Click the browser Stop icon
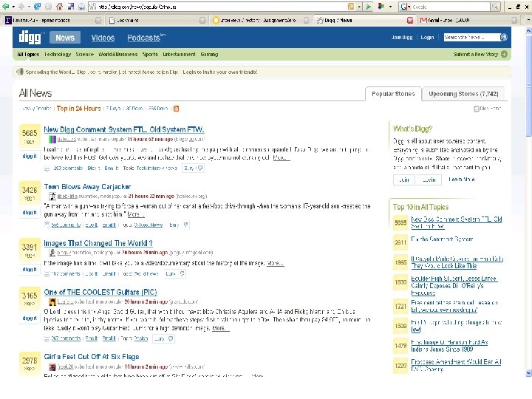Screen dimensions: 532x399 (x=48, y=7)
